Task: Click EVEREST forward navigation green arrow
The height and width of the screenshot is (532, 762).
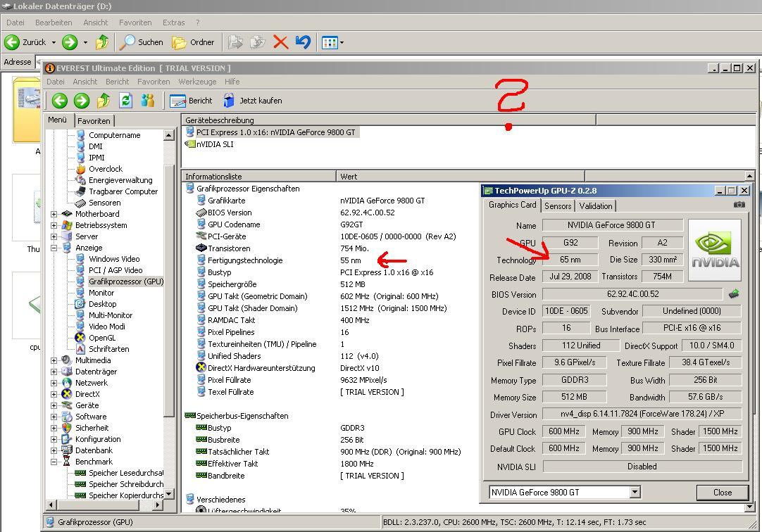Action: [x=81, y=101]
